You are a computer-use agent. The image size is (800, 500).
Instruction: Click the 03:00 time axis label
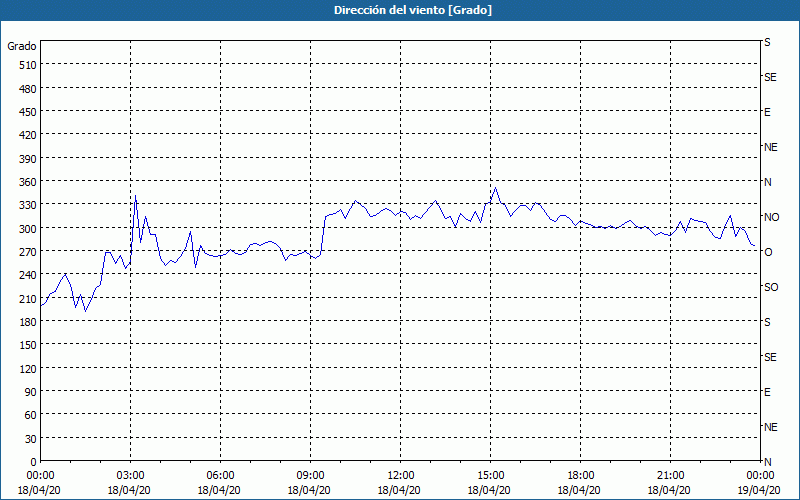130,476
